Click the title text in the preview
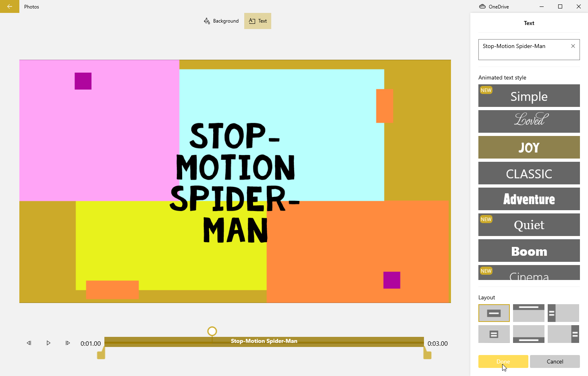The image size is (588, 376). click(235, 182)
